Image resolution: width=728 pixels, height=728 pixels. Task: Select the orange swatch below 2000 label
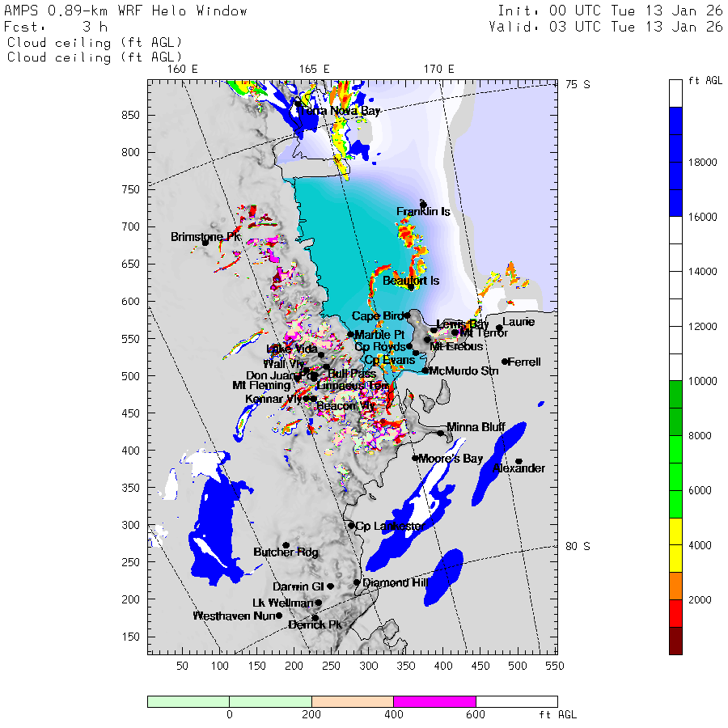(x=675, y=586)
